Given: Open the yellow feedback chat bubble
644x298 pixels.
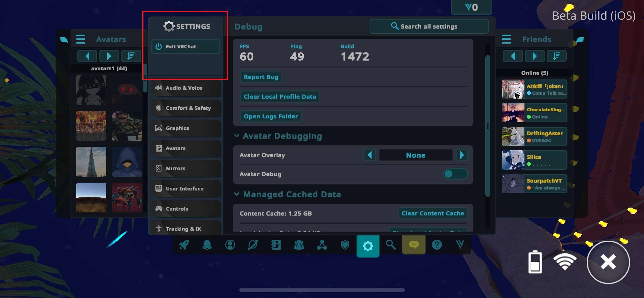Looking at the screenshot, I should (x=414, y=245).
